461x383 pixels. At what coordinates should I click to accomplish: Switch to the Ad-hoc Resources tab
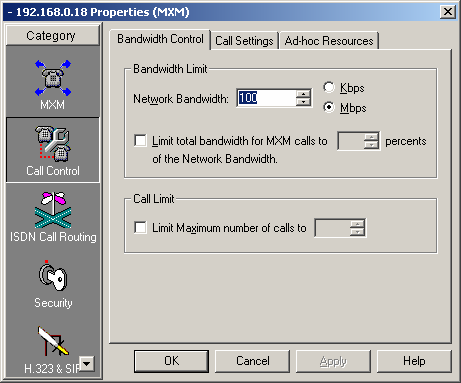point(329,41)
